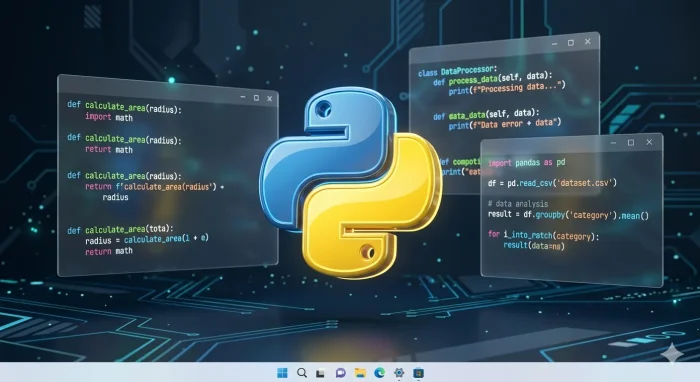Launch Microsoft Edge from the taskbar
Screen dimensions: 700x382
(379, 373)
